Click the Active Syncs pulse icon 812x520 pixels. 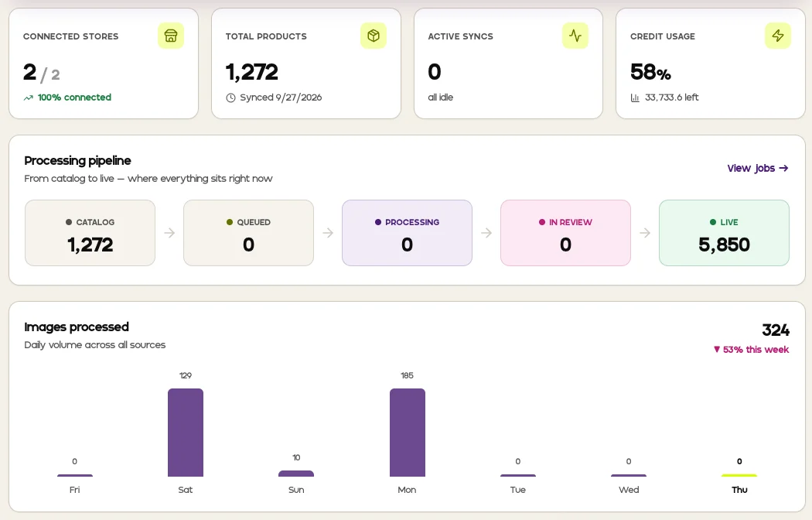[x=575, y=36]
